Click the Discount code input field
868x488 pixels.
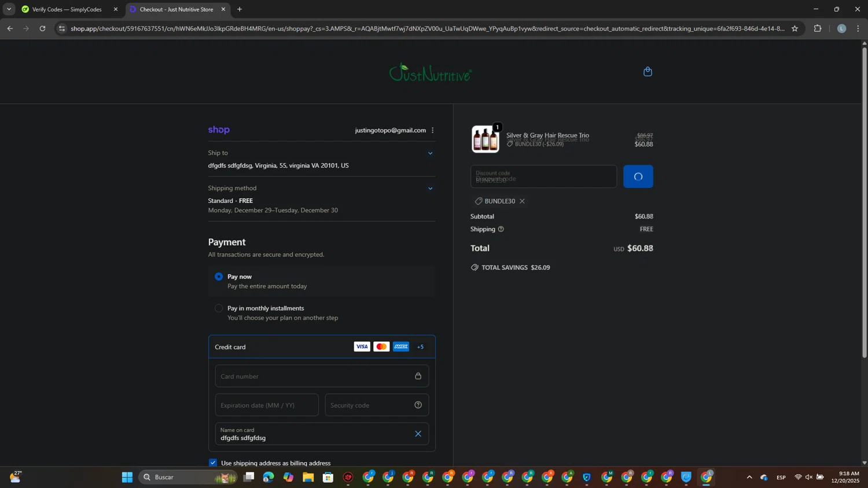(543, 176)
